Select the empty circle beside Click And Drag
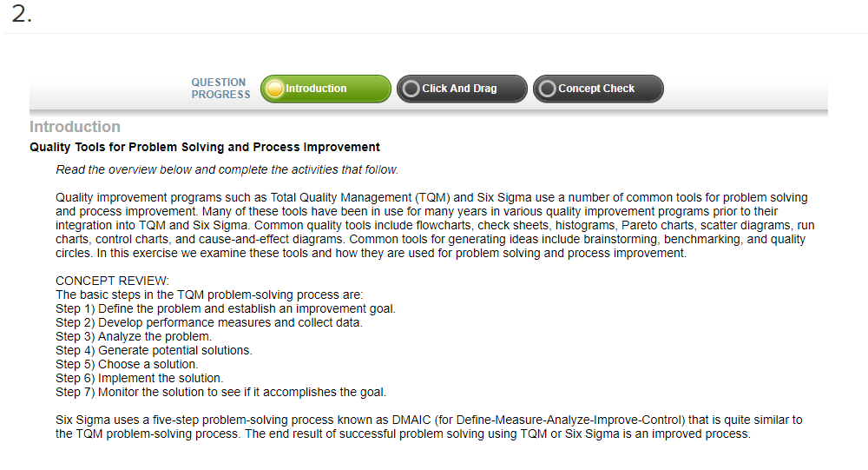 (411, 89)
